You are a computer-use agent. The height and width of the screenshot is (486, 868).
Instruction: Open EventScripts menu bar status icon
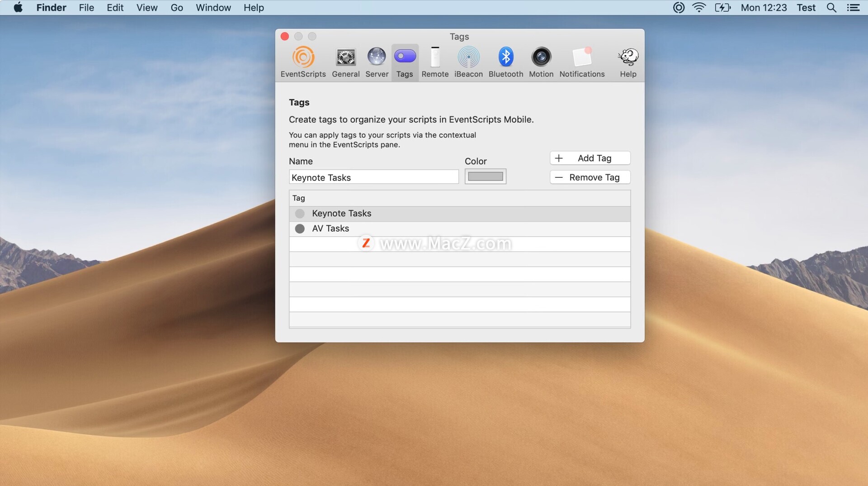coord(679,8)
